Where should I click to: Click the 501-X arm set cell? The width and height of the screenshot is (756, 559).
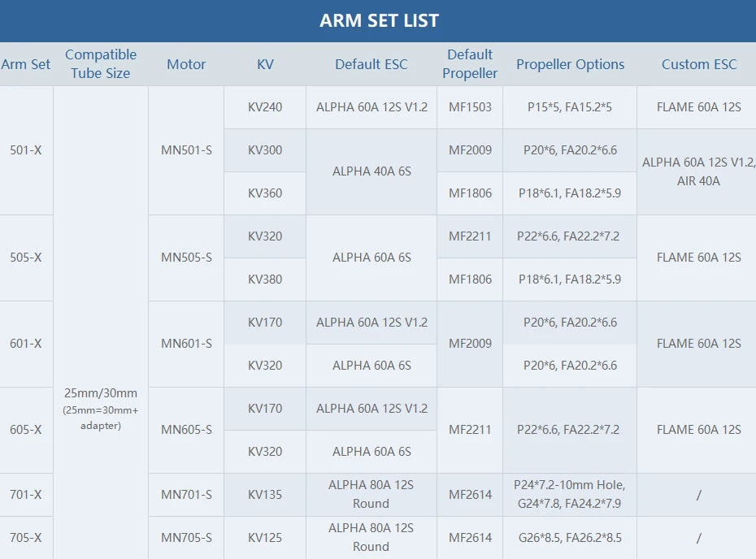(26, 150)
